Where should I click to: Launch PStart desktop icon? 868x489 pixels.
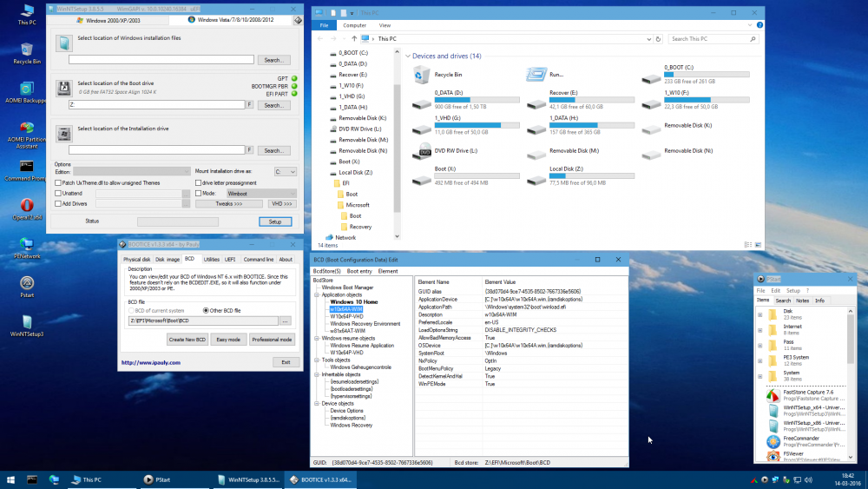tap(27, 287)
